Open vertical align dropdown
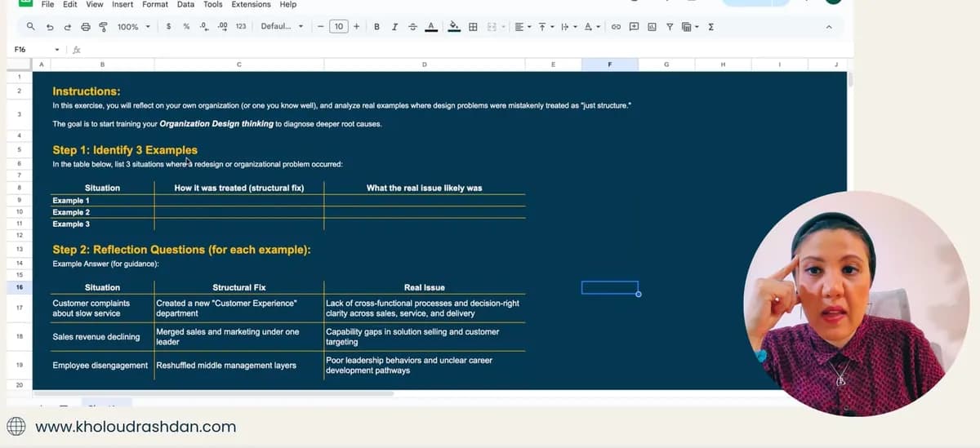The width and height of the screenshot is (980, 448). 546,27
